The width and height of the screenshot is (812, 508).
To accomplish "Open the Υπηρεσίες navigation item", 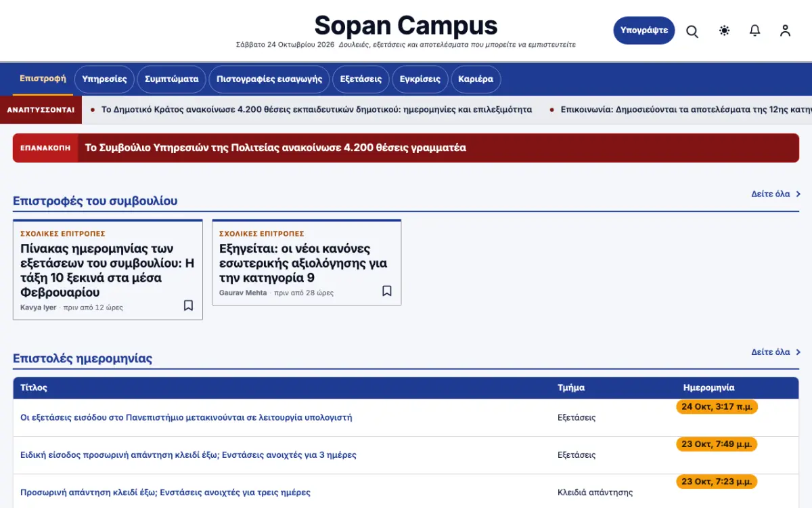I will pyautogui.click(x=104, y=79).
